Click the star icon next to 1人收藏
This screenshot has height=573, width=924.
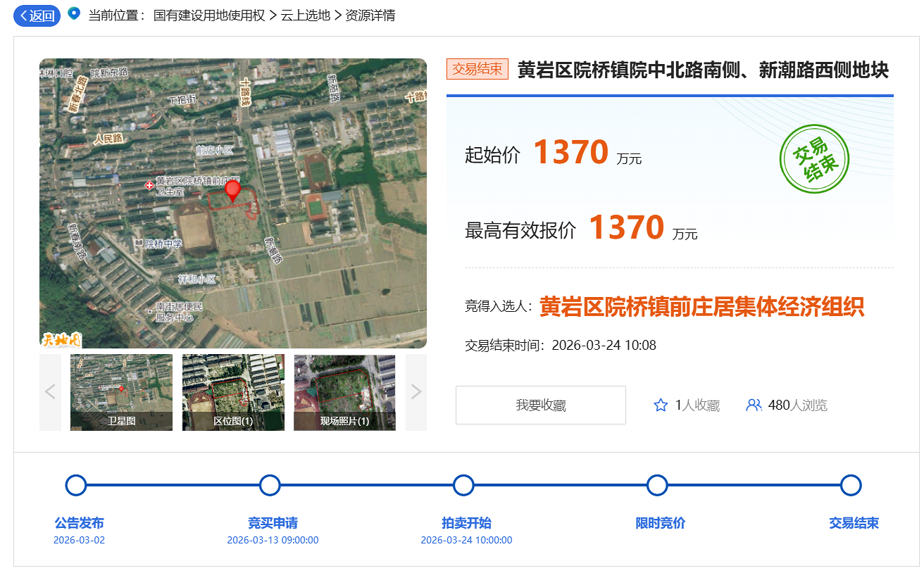click(x=661, y=405)
